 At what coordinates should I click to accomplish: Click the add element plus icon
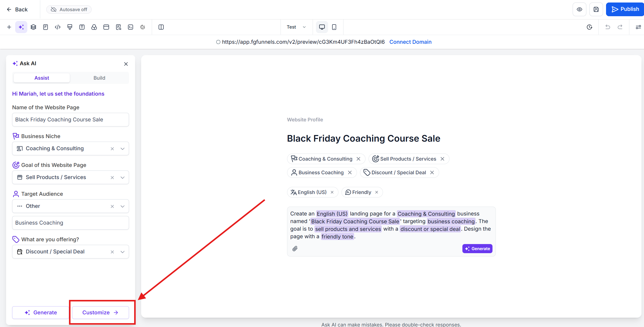[x=9, y=27]
